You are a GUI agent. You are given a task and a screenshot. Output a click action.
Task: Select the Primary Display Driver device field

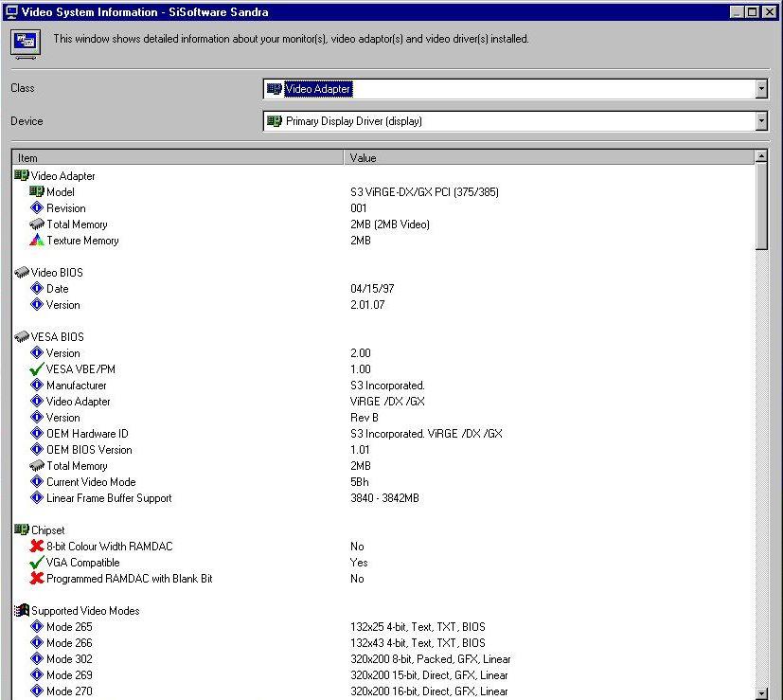[x=515, y=121]
